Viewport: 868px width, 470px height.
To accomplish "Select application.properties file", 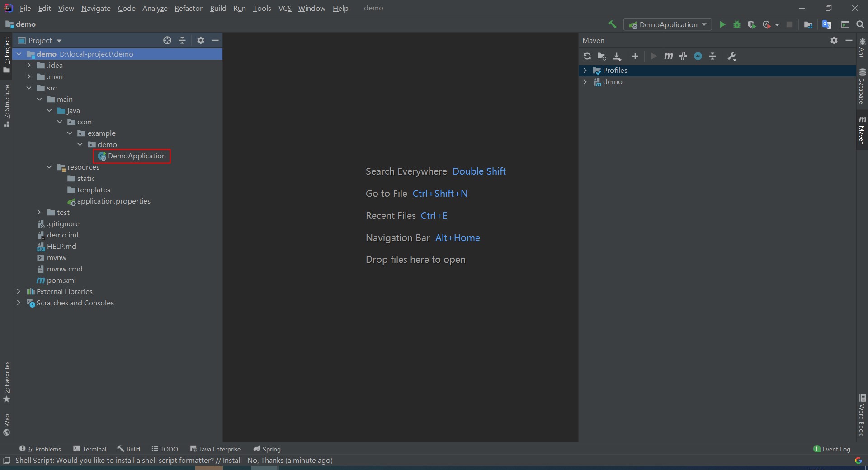I will (x=109, y=201).
